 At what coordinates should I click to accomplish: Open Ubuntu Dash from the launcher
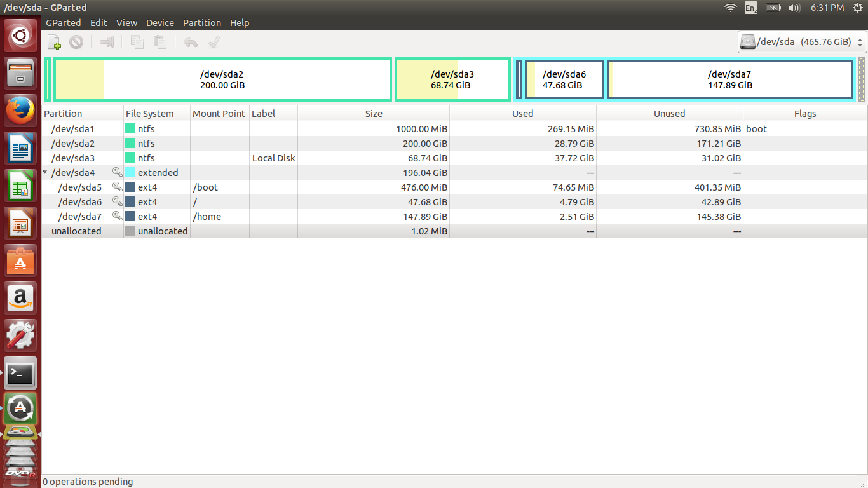click(21, 36)
